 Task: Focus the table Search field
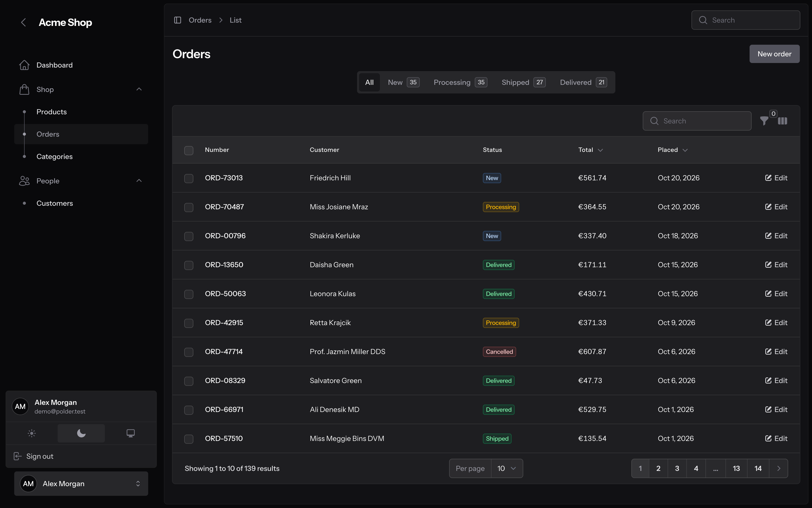(697, 121)
